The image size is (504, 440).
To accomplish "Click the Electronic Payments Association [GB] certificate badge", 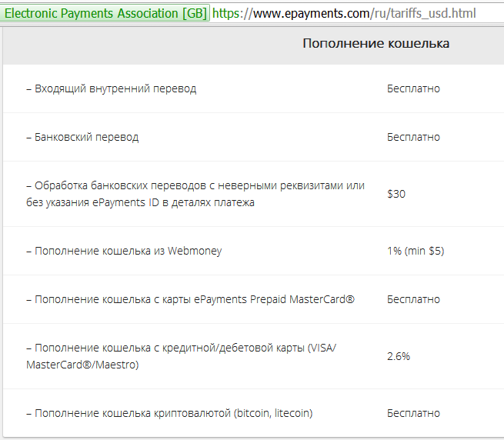I will tap(105, 13).
